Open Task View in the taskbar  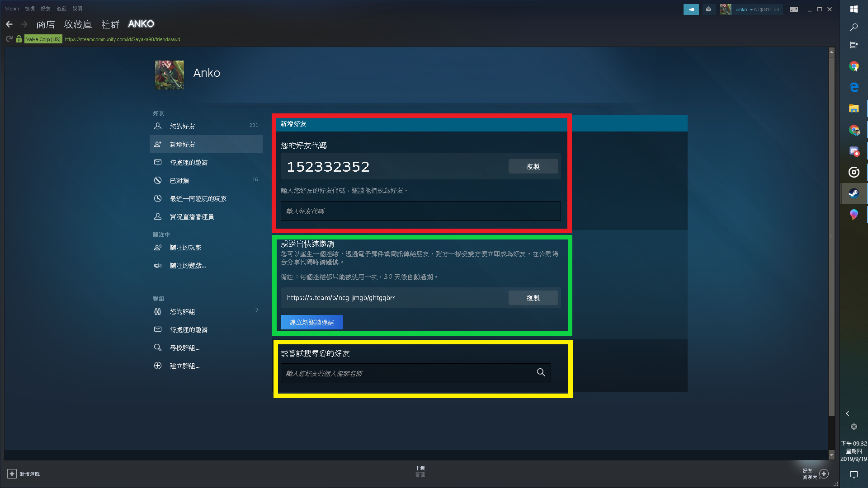[x=854, y=45]
